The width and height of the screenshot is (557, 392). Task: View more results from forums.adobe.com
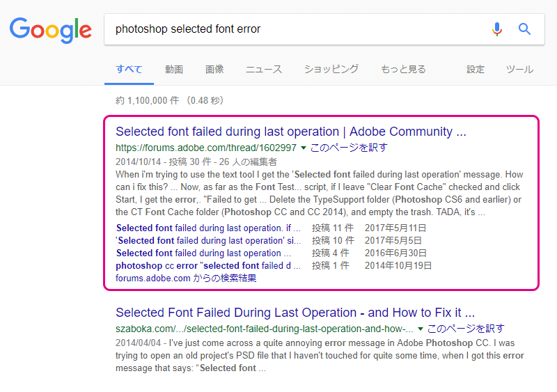[186, 278]
